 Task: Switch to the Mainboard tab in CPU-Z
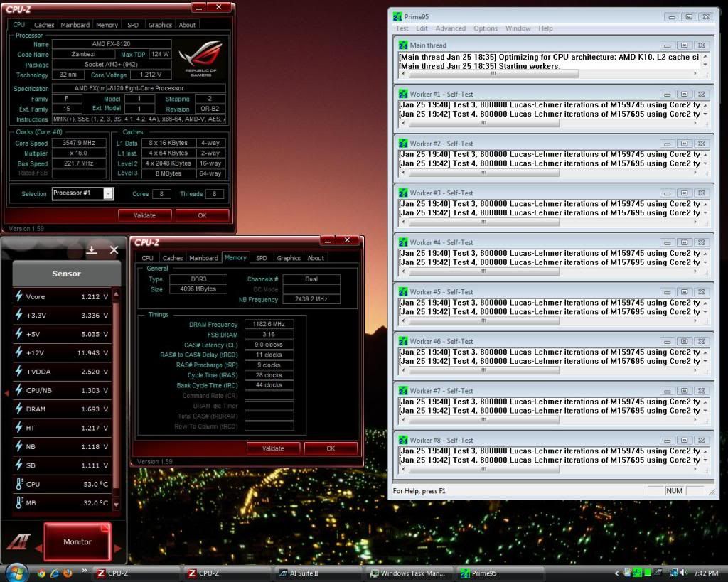75,25
